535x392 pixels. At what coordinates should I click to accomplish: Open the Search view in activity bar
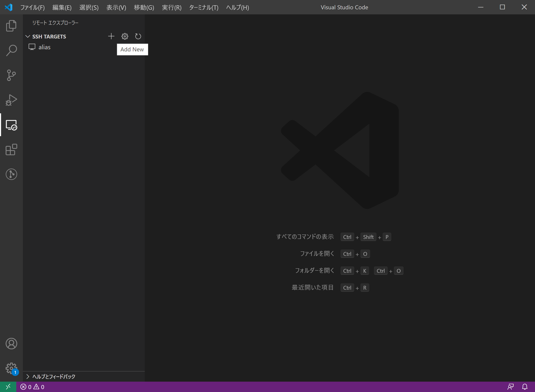[11, 51]
